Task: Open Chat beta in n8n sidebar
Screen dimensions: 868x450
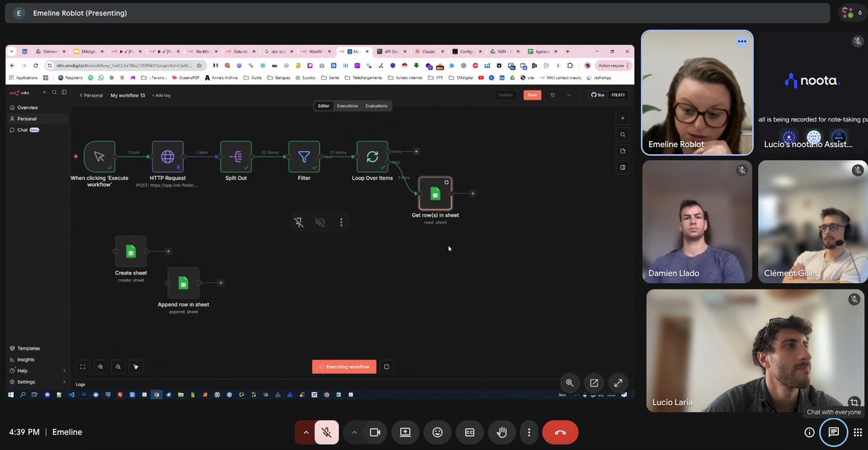Action: click(38, 130)
